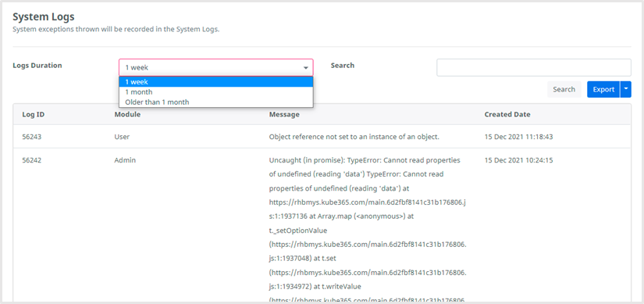644x304 pixels.
Task: Click the 'Admin' module cell
Action: coord(125,160)
